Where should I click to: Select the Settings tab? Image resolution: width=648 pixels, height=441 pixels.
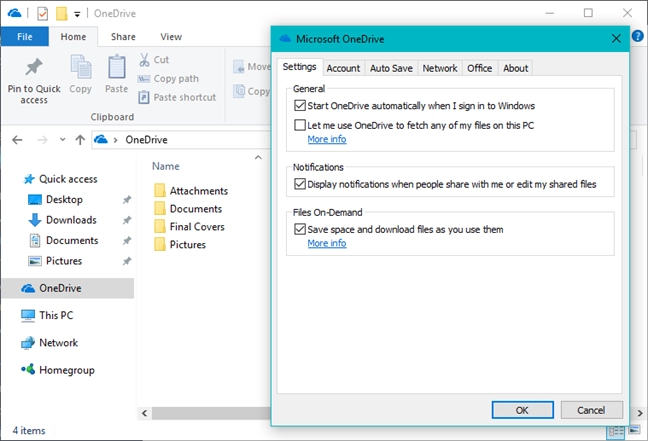(299, 67)
